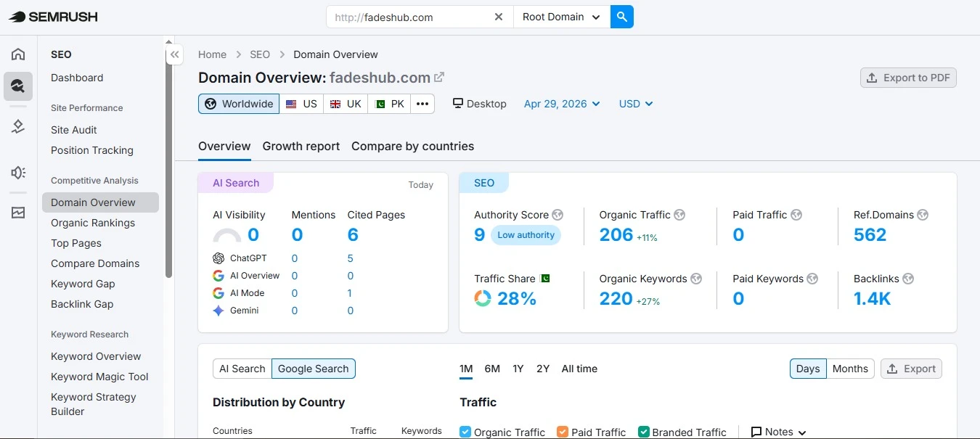Click the blue search magnifier button
Screen dimensions: 980x439
pos(622,17)
